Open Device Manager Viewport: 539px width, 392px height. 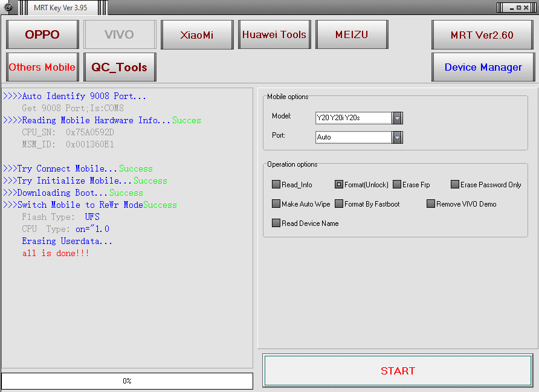(483, 67)
